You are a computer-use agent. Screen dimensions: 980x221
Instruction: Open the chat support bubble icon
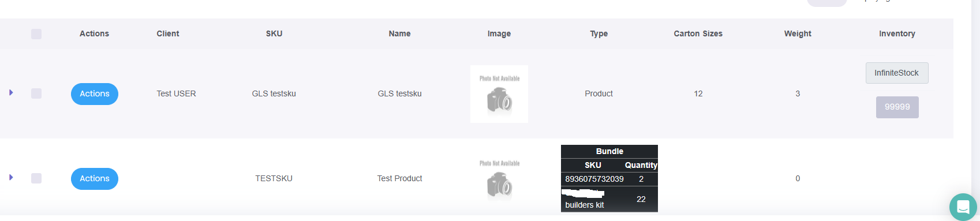point(963,207)
